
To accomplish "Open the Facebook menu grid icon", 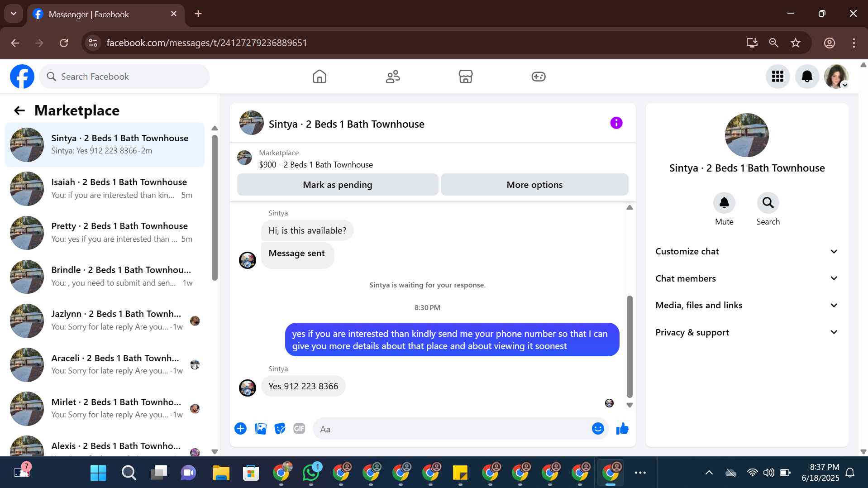I will click(x=778, y=77).
